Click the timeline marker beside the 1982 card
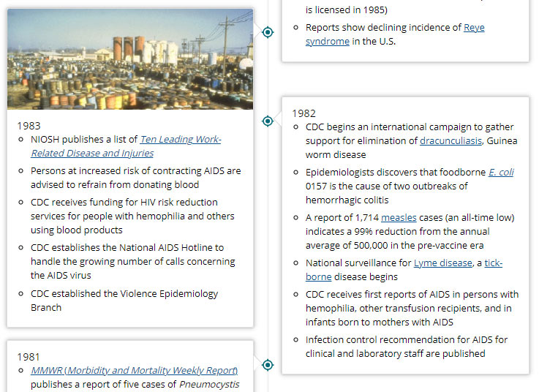Viewport: 539px width, 392px height. (268, 121)
